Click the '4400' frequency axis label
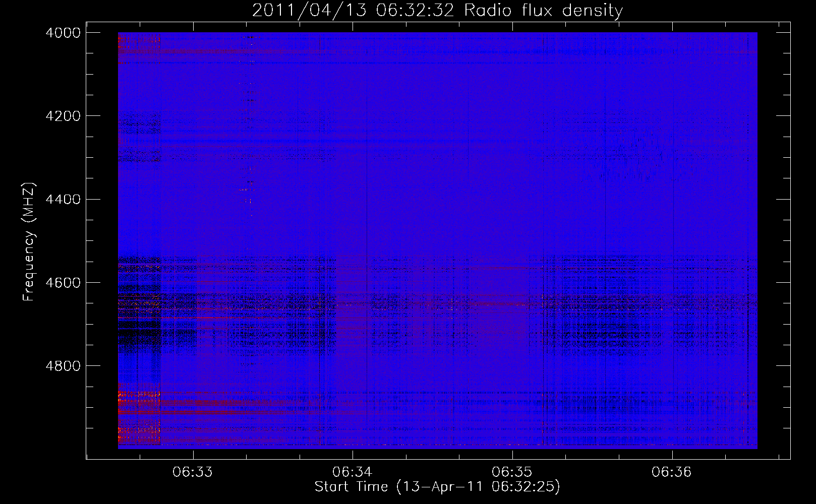This screenshot has width=816, height=504. pyautogui.click(x=63, y=200)
